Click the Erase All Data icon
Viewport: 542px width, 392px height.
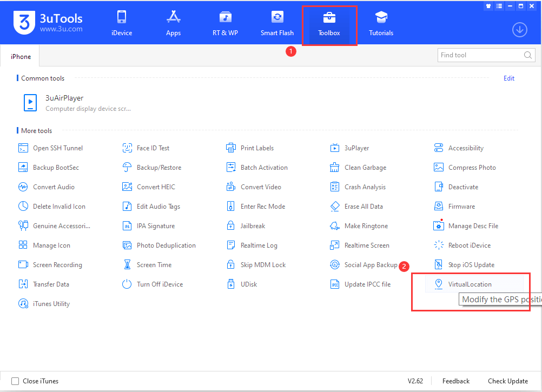click(335, 207)
